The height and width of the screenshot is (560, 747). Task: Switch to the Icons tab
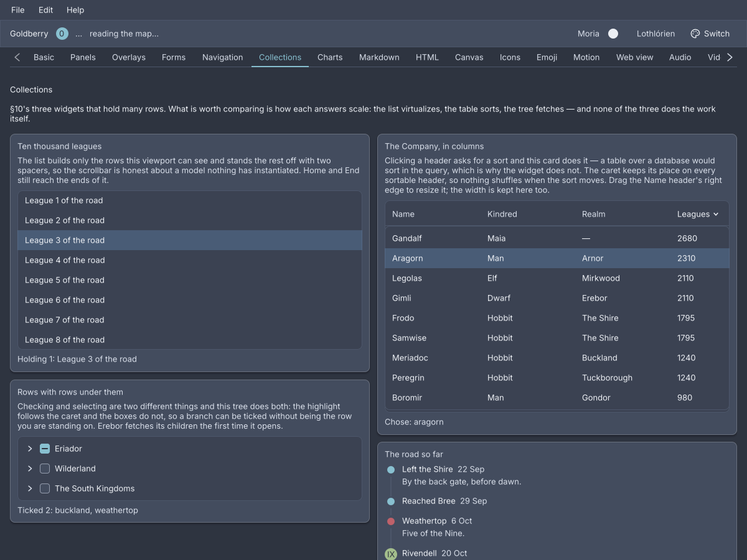coord(510,57)
